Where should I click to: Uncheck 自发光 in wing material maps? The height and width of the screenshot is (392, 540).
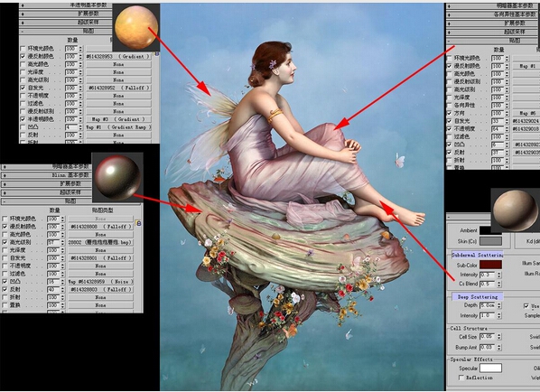coord(23,88)
